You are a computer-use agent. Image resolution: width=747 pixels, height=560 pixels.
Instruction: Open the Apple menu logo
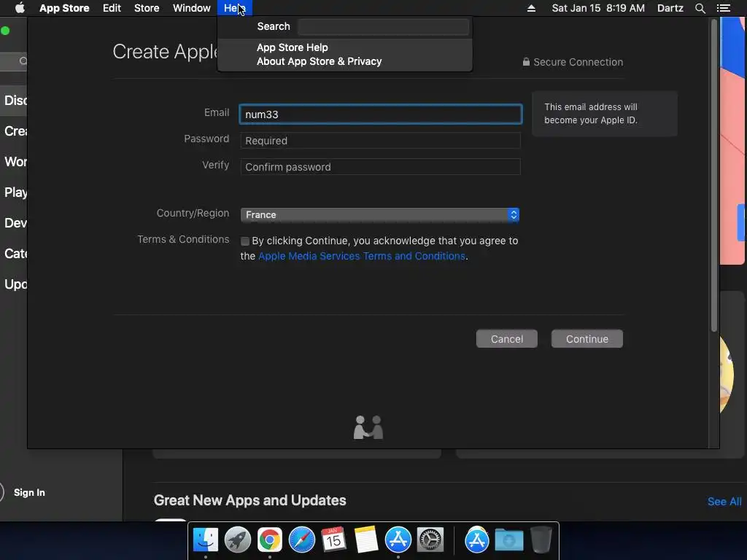point(20,8)
